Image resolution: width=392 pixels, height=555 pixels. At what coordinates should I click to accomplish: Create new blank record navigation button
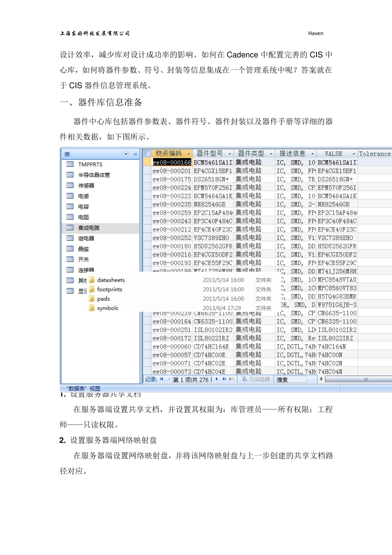click(231, 379)
